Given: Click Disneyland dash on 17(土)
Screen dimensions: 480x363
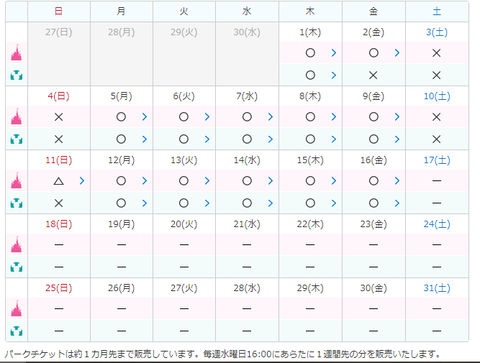Looking at the screenshot, I should point(437,181).
